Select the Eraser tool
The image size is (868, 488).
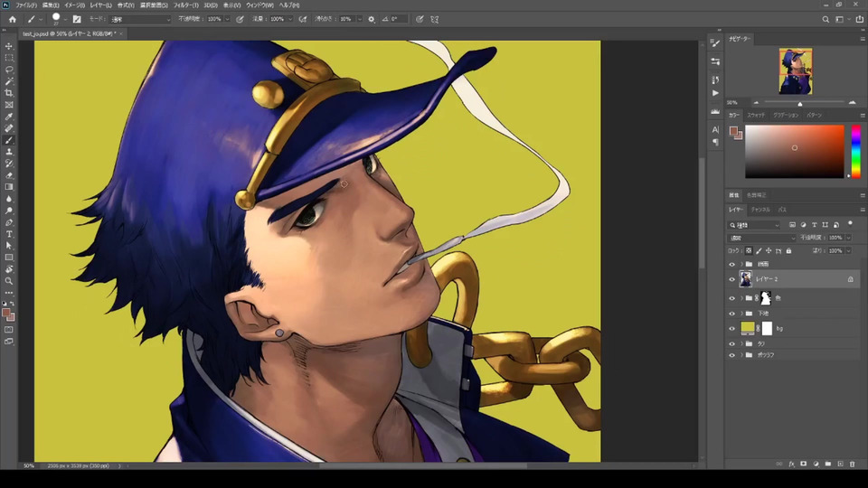point(9,175)
